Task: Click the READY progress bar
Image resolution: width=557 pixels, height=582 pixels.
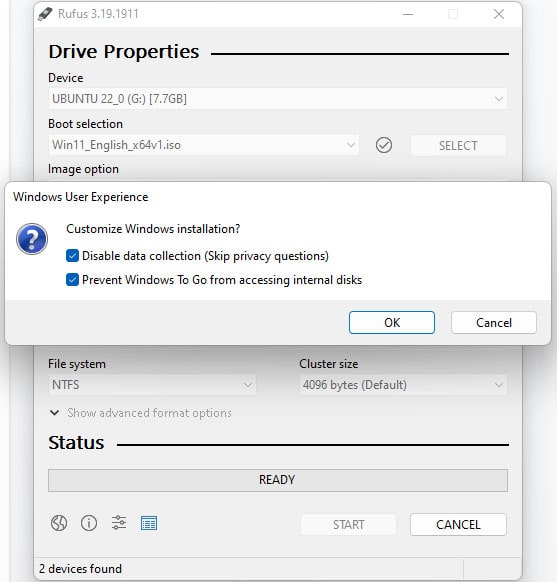Action: 278,480
